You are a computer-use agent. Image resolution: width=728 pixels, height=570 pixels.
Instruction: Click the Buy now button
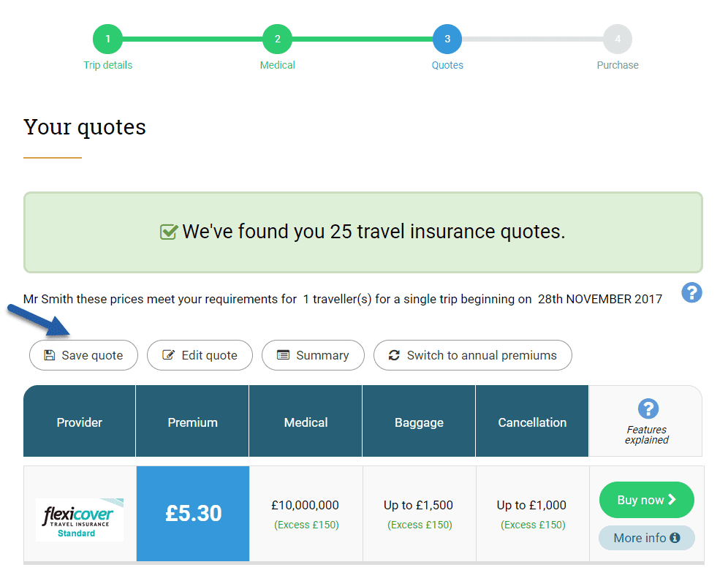pyautogui.click(x=647, y=500)
